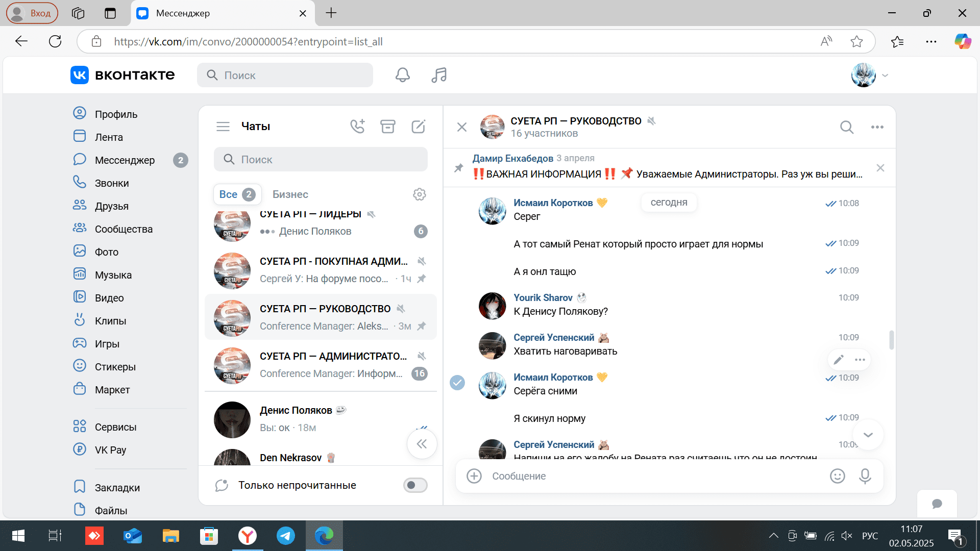This screenshot has width=980, height=551.
Task: Select message 'Серёга сними' checkmark
Action: tap(457, 382)
